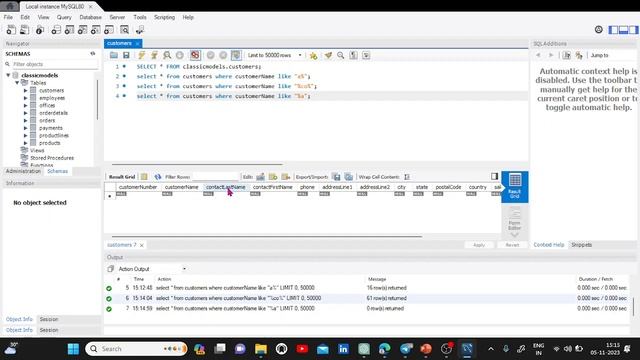Open the Session tab under Object Info
The height and width of the screenshot is (360, 640).
point(49,319)
